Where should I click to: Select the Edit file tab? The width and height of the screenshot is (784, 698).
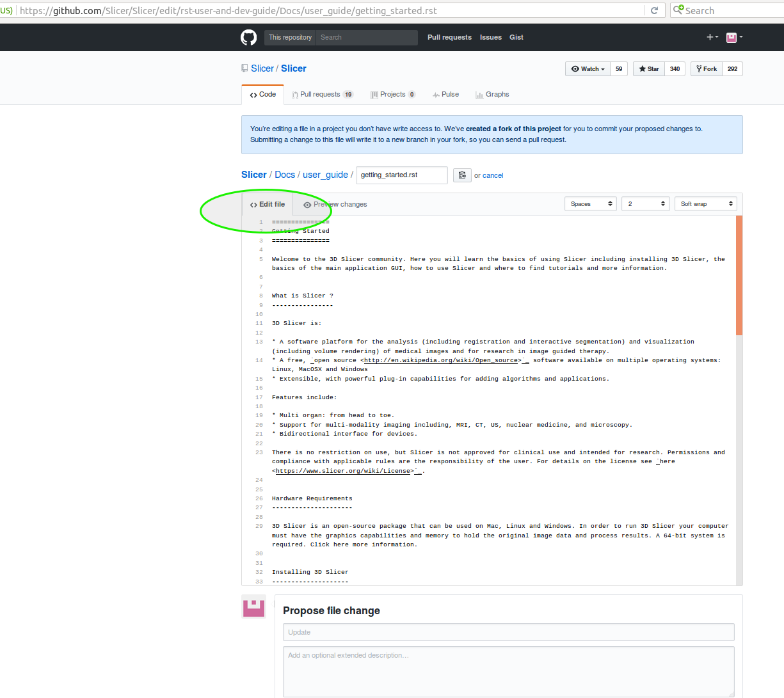coord(268,205)
